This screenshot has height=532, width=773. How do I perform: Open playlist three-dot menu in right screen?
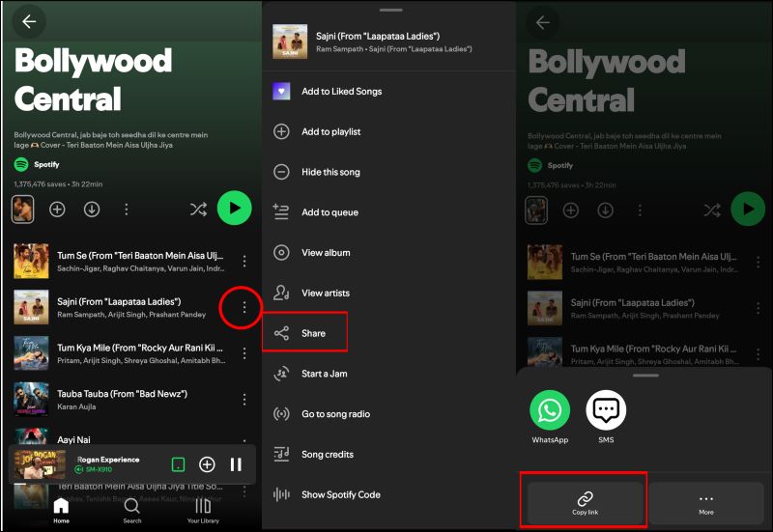(x=640, y=210)
